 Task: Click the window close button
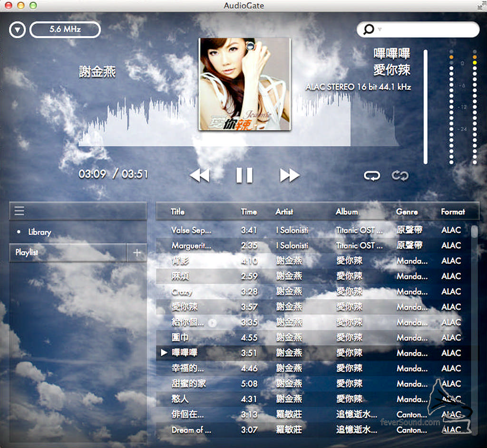tap(9, 5)
